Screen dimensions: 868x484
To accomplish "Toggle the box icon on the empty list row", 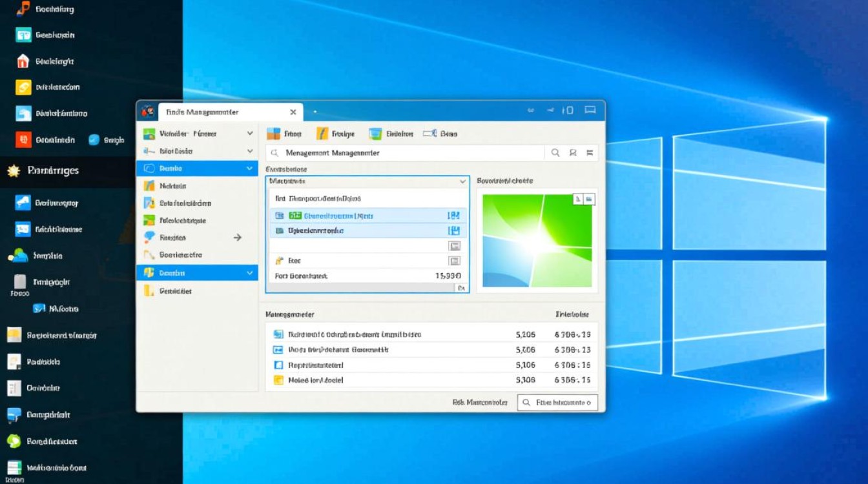I will [454, 246].
